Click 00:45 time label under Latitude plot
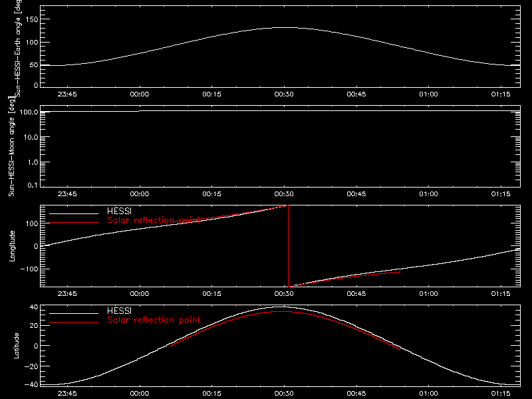532x399 pixels. click(x=356, y=394)
